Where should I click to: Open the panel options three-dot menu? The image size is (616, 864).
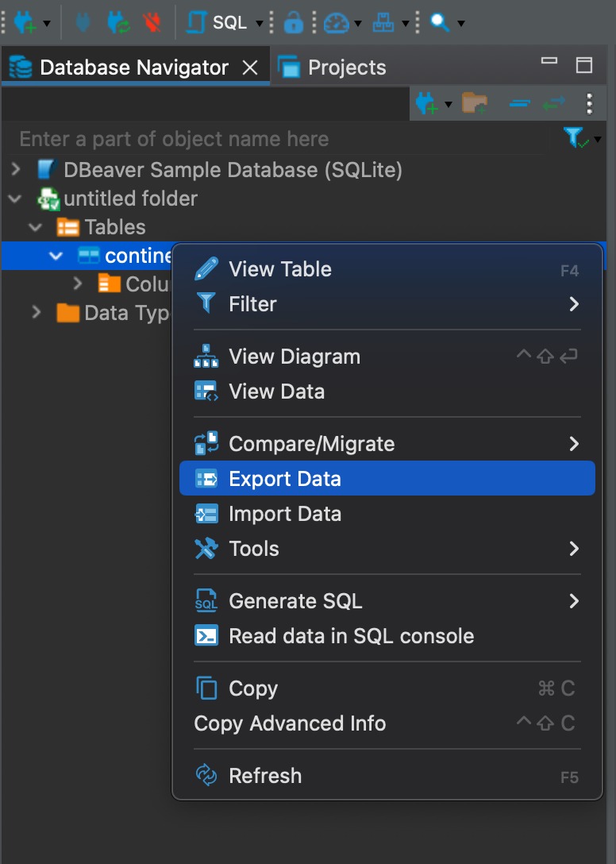pos(588,103)
